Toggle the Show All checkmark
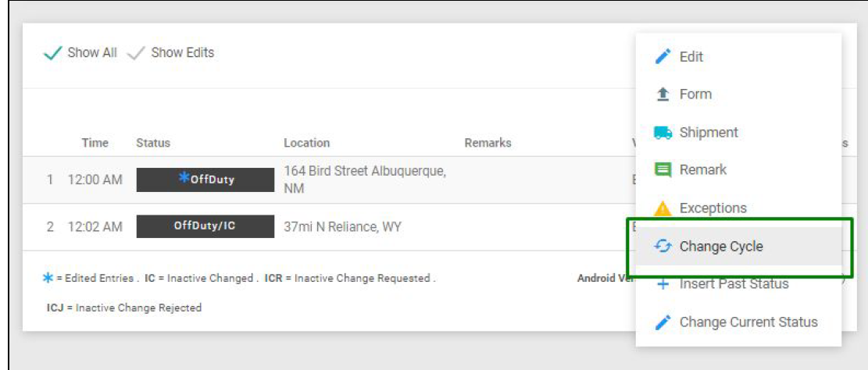 (x=53, y=53)
